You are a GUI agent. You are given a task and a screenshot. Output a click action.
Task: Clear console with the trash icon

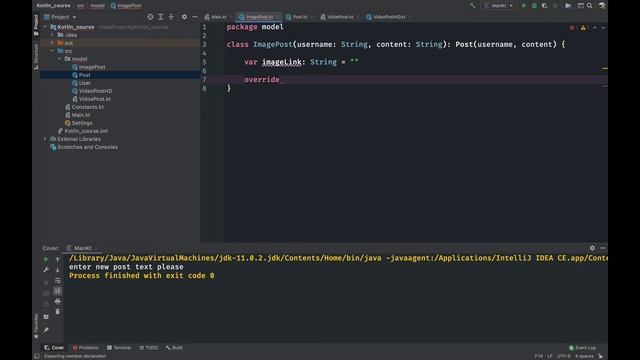click(x=58, y=312)
